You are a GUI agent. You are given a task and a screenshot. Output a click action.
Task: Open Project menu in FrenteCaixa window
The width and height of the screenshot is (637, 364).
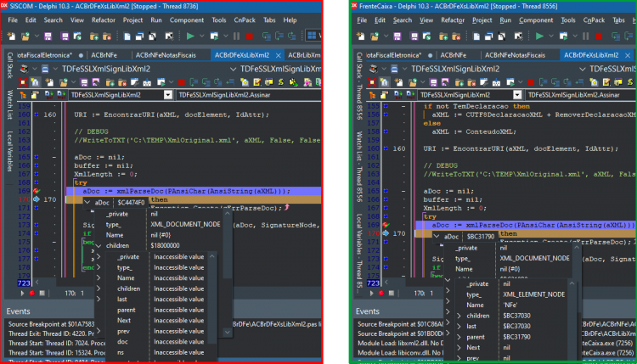pyautogui.click(x=482, y=20)
